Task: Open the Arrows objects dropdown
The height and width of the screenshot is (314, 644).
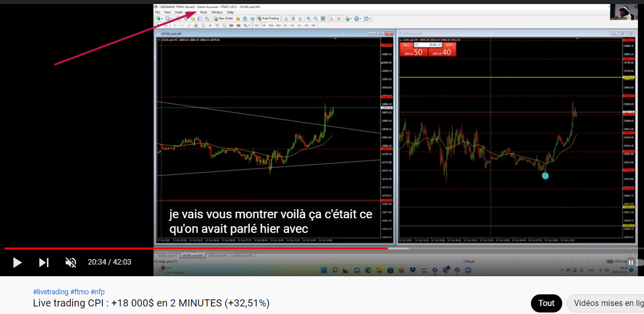Action: click(246, 25)
